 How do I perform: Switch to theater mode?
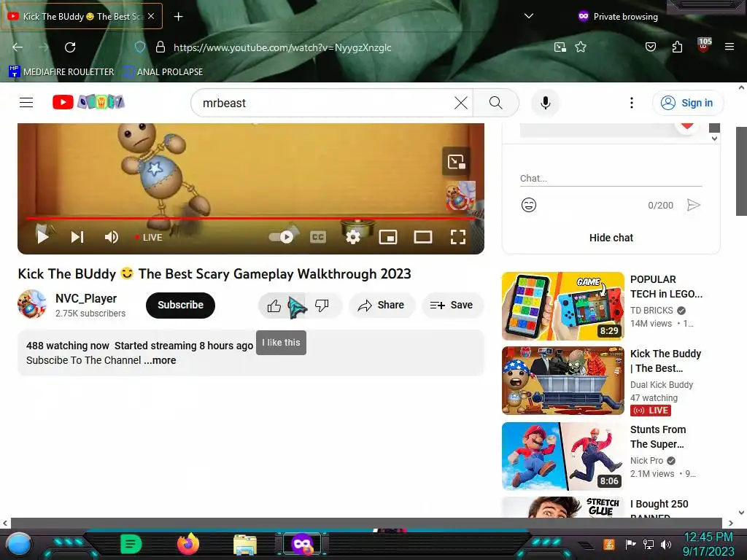422,237
